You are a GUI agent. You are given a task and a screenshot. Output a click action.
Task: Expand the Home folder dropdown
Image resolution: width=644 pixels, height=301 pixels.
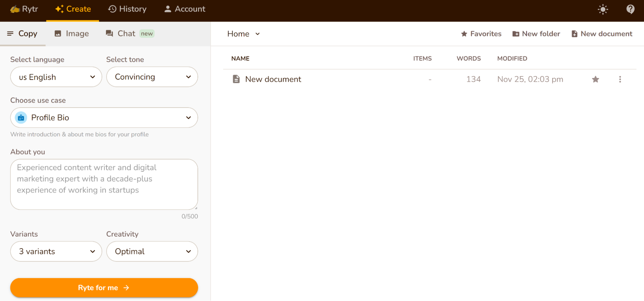pyautogui.click(x=244, y=34)
